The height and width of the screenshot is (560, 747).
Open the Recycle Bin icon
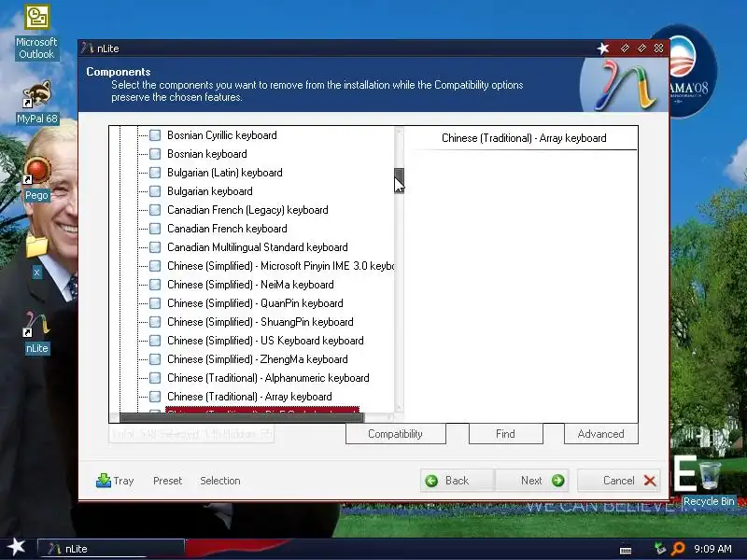tap(710, 483)
